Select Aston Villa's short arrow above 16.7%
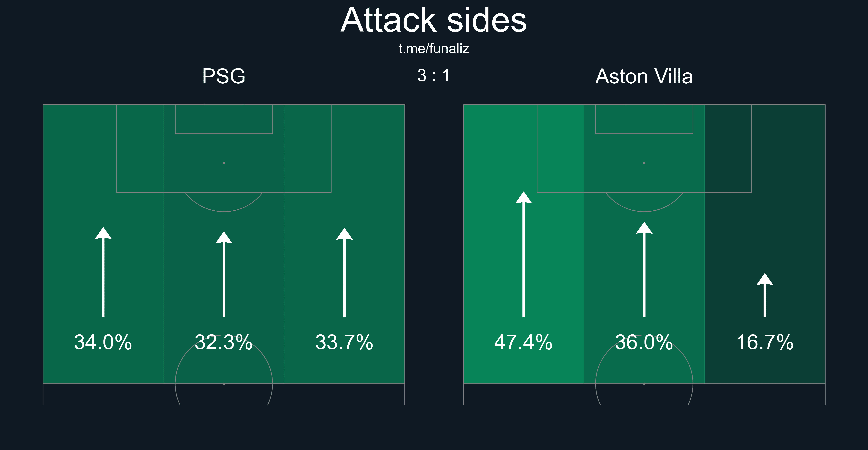Screen dimensions: 868x450 (x=765, y=295)
